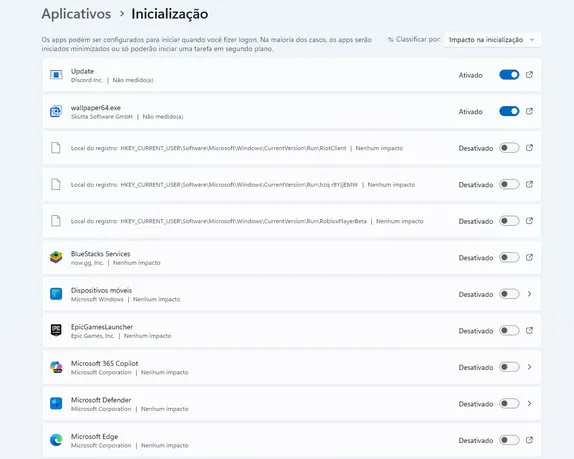Click 'Skutta Software GmbH' publisher text
This screenshot has height=459, width=574.
pos(102,117)
